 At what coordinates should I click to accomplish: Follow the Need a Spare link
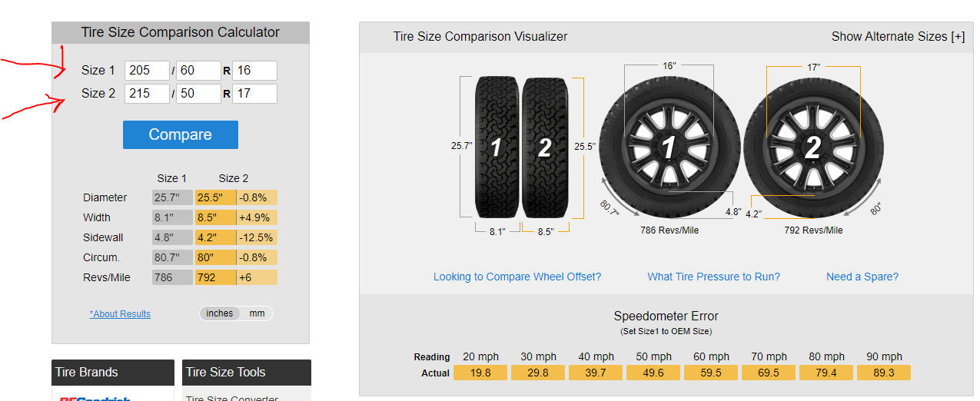click(862, 277)
